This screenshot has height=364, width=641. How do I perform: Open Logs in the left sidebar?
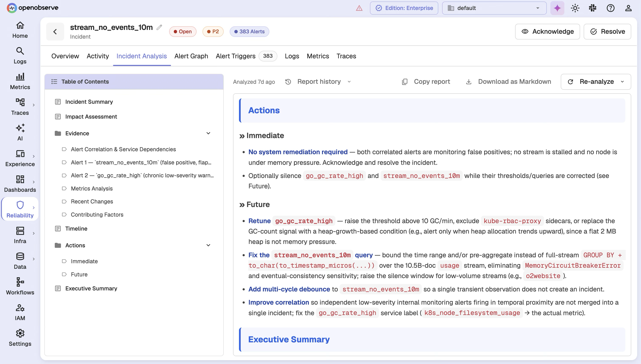coord(20,56)
